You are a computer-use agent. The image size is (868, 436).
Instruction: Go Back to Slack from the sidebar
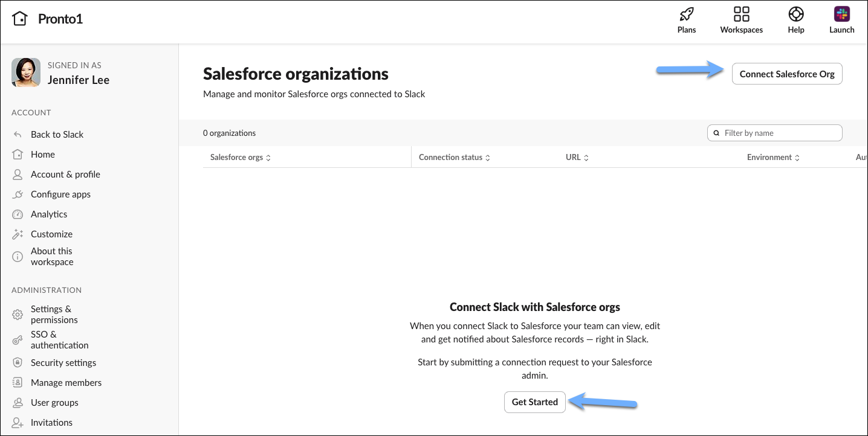tap(57, 134)
